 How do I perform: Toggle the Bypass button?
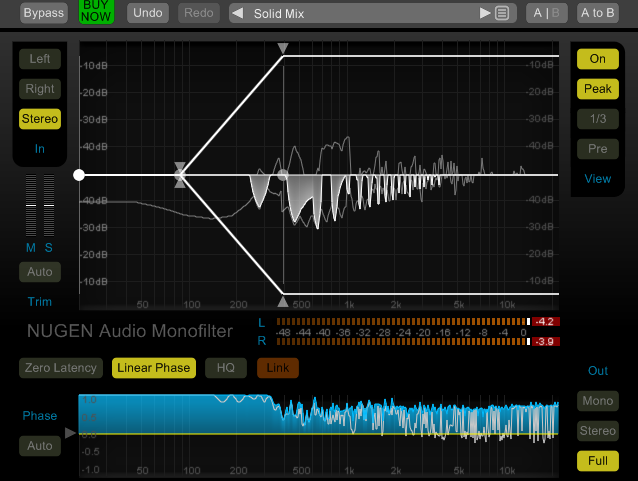click(42, 13)
